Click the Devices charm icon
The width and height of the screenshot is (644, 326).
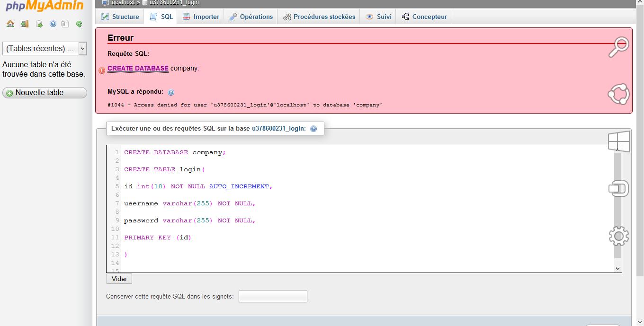coord(618,189)
